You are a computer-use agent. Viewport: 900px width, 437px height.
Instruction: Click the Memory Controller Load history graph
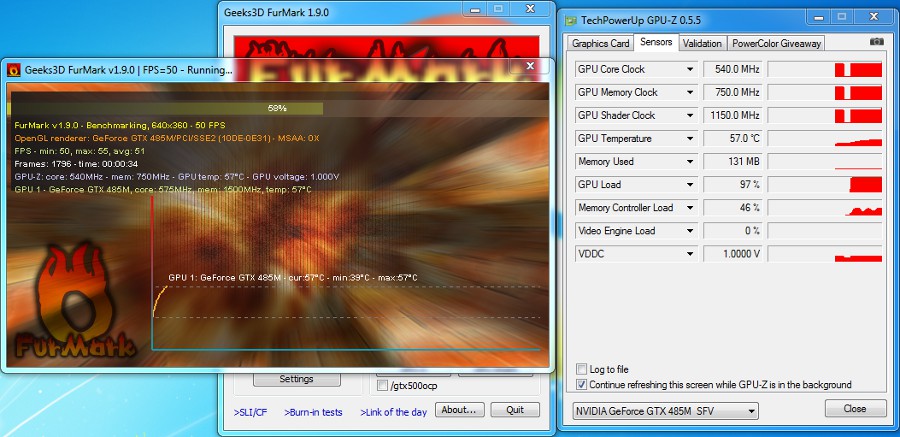825,207
